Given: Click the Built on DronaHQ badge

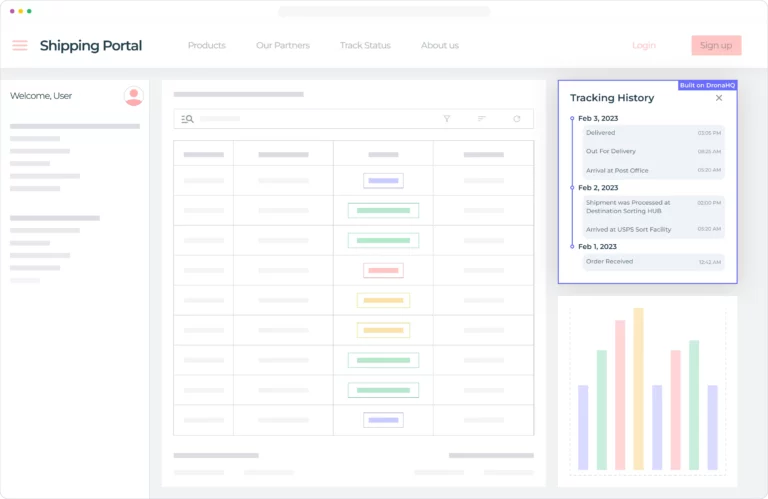Looking at the screenshot, I should [x=707, y=85].
